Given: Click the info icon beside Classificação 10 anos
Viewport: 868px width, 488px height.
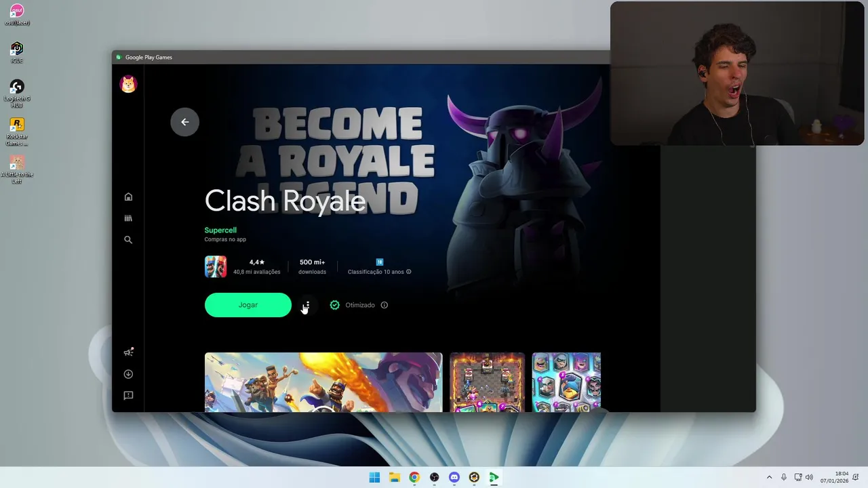Looking at the screenshot, I should coord(408,272).
